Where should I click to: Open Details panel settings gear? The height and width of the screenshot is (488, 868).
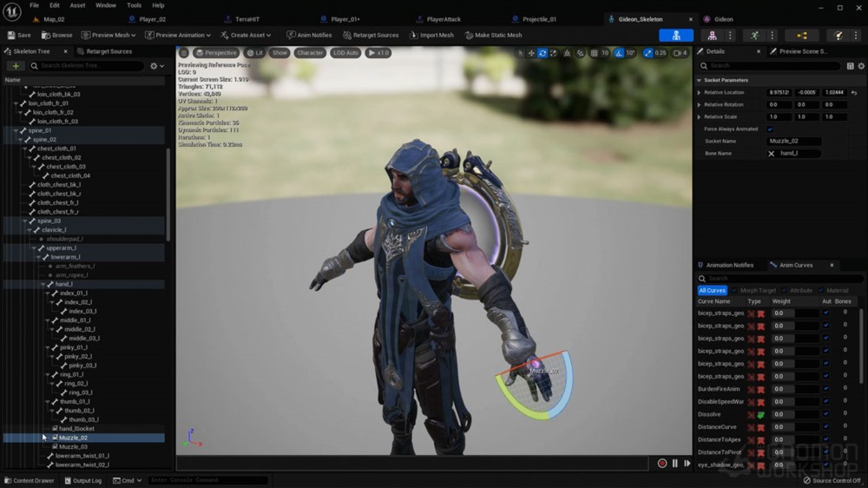pos(861,66)
